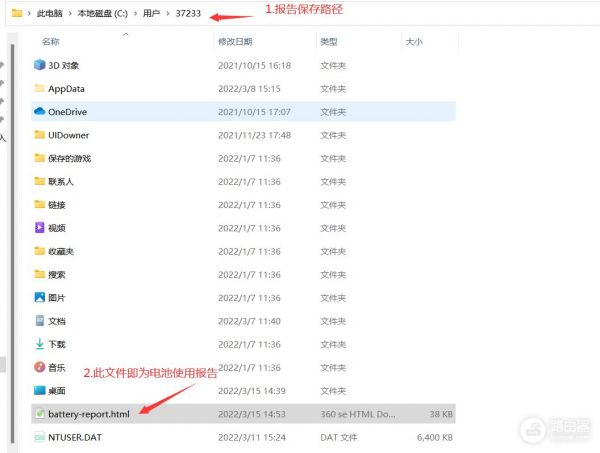Select the 文档 folder name
This screenshot has width=600, height=453.
(57, 321)
